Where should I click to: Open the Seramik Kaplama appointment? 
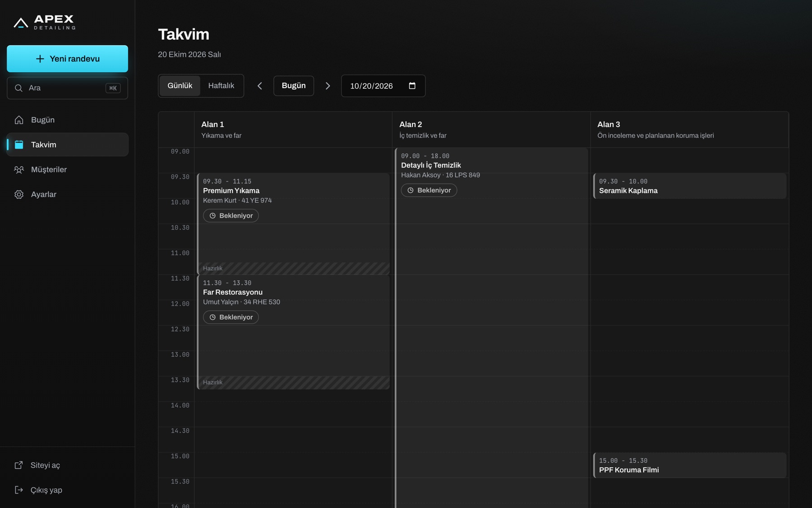[x=690, y=186]
